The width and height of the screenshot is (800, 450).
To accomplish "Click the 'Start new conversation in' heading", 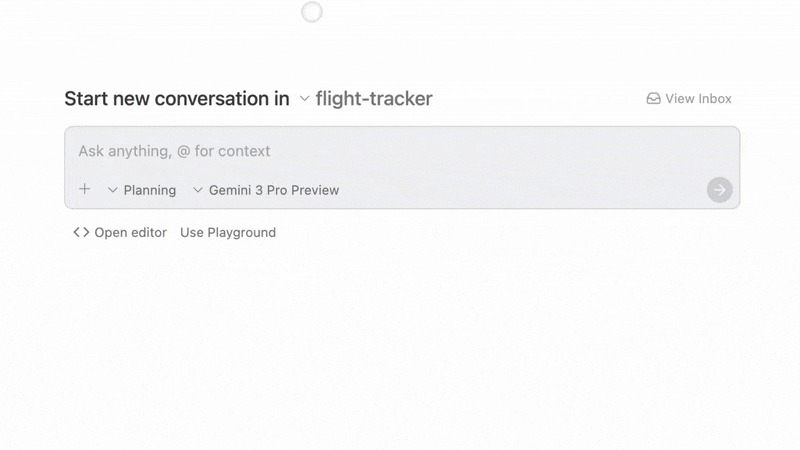I will coord(176,99).
